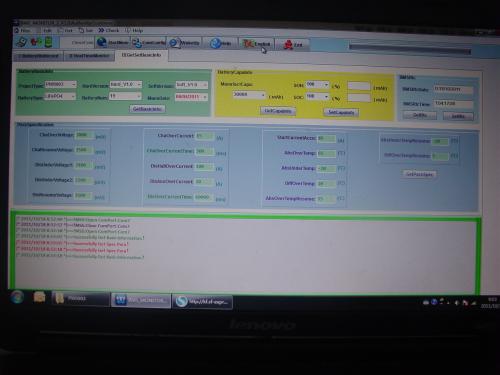500x375 pixels.
Task: Open the Help menu
Action: [134, 30]
